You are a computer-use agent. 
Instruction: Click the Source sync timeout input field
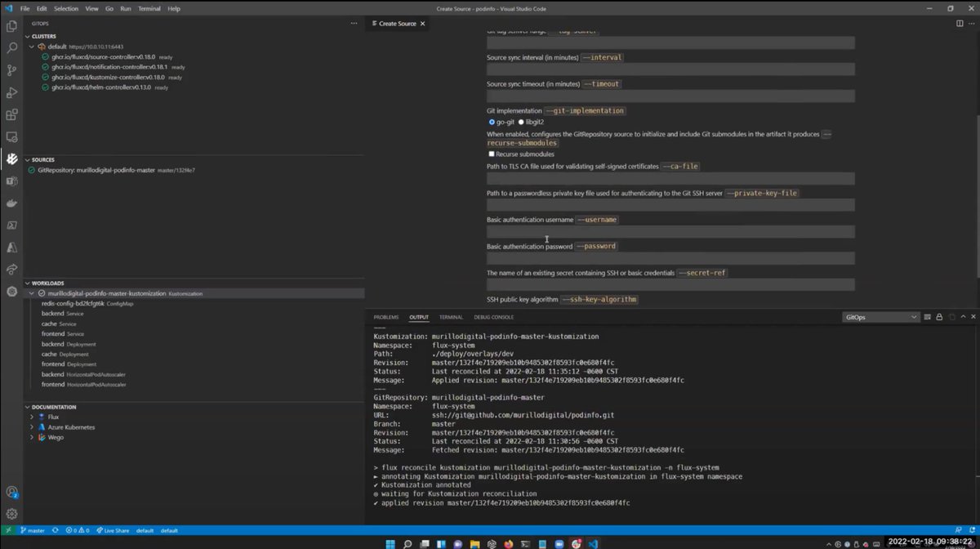click(x=670, y=96)
